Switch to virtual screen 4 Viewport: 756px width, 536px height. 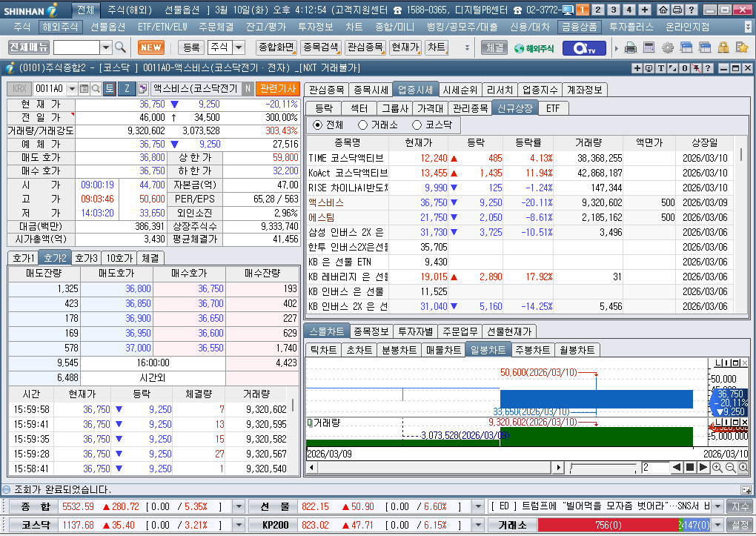[629, 10]
